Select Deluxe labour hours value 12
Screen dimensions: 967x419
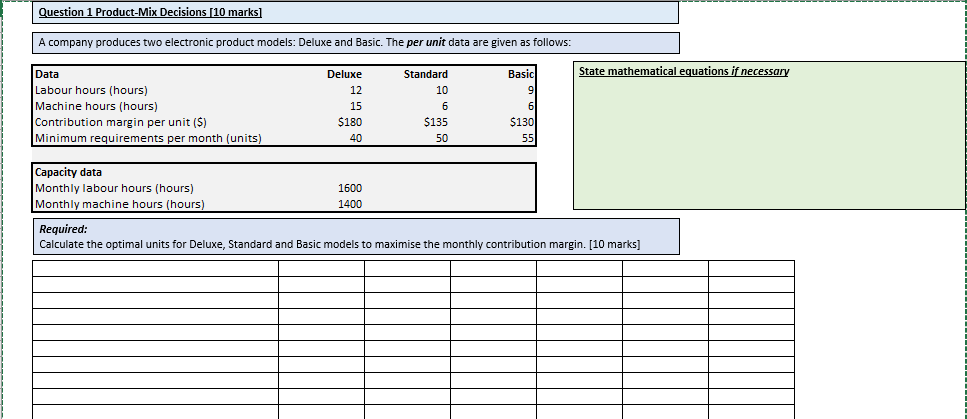pos(355,90)
